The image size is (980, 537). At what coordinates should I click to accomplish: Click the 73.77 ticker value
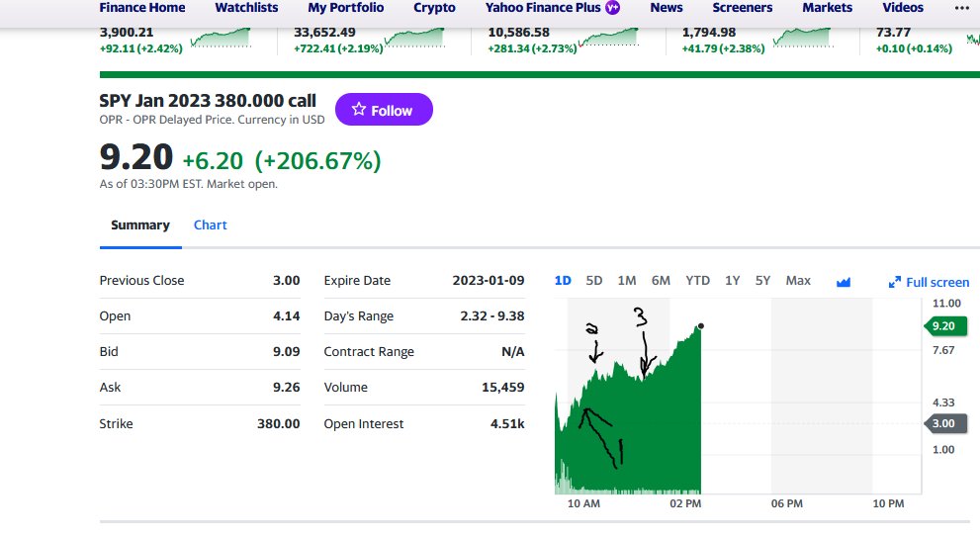click(893, 33)
